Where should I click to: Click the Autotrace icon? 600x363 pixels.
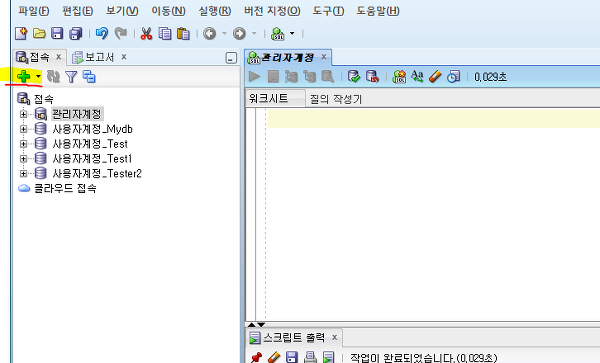click(x=310, y=77)
